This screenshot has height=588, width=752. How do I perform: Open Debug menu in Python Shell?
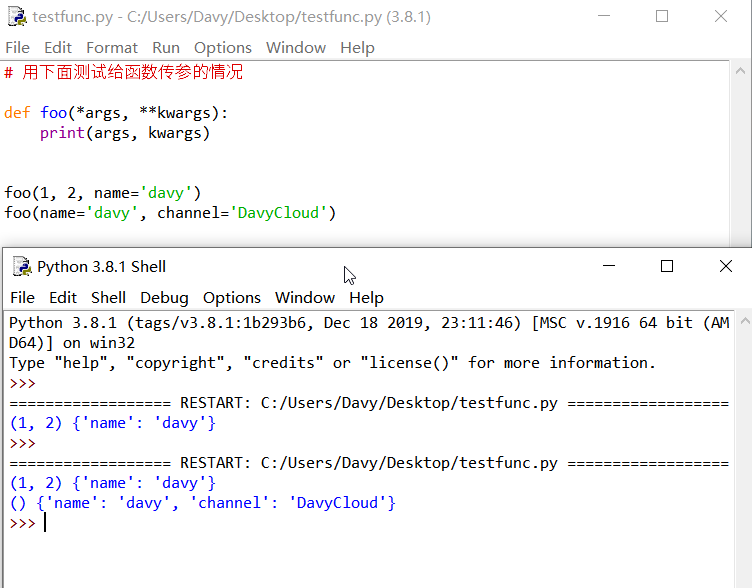164,297
